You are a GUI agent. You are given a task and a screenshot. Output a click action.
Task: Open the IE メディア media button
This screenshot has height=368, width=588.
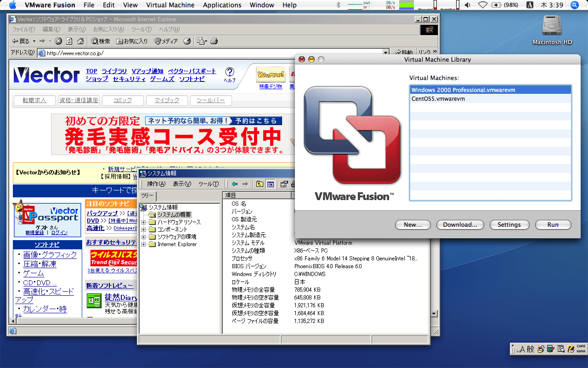pos(166,41)
